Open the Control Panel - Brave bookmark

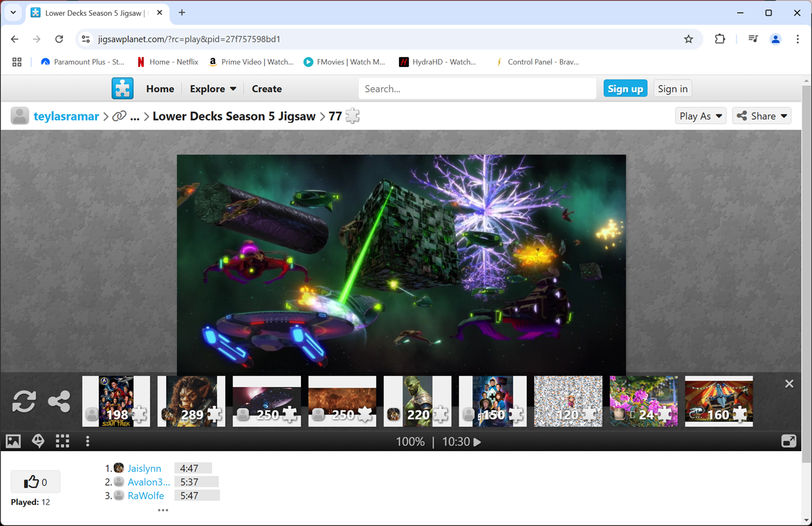click(x=537, y=62)
